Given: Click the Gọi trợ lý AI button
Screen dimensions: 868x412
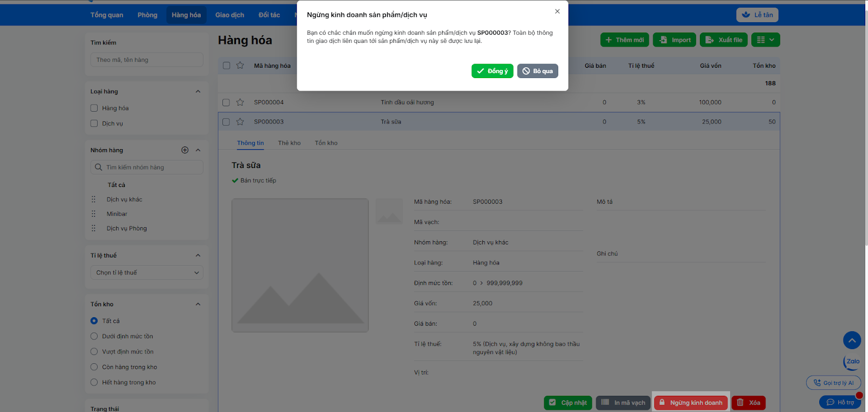Looking at the screenshot, I should click(x=833, y=383).
